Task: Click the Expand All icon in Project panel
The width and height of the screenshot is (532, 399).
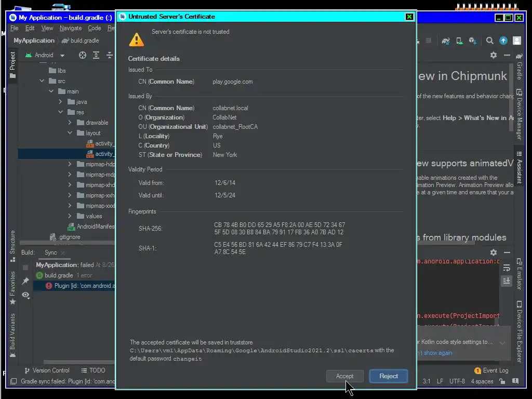Action: [96, 55]
